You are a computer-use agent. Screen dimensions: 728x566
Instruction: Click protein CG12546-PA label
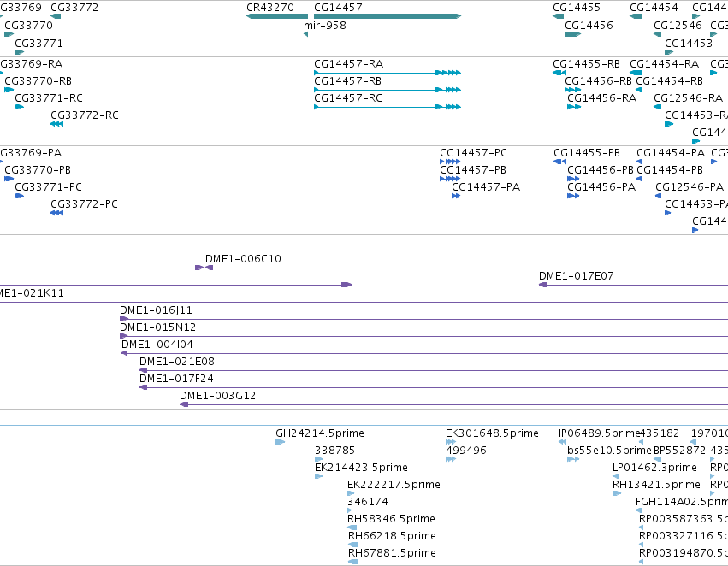(x=690, y=187)
